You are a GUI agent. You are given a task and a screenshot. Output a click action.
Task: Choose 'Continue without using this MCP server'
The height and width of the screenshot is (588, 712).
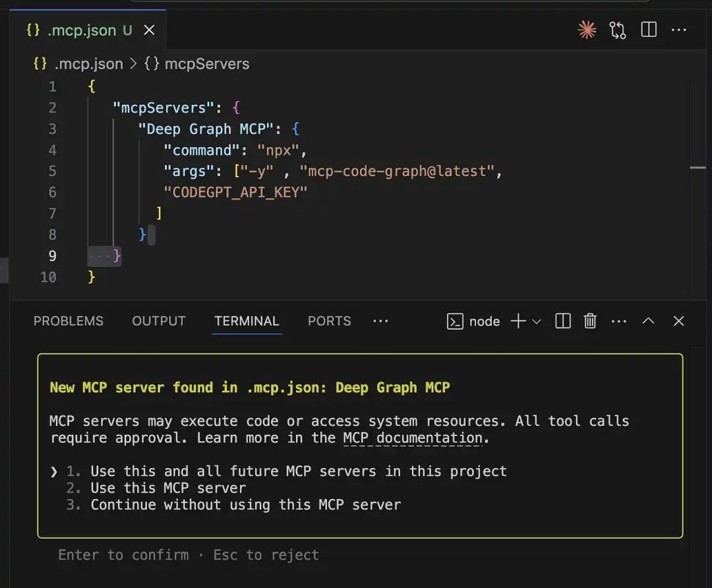pos(245,505)
